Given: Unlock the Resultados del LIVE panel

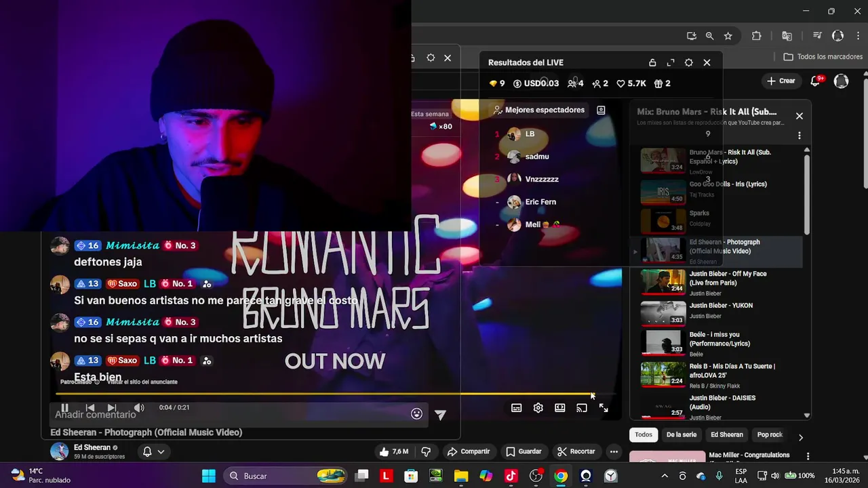Looking at the screenshot, I should tap(652, 62).
